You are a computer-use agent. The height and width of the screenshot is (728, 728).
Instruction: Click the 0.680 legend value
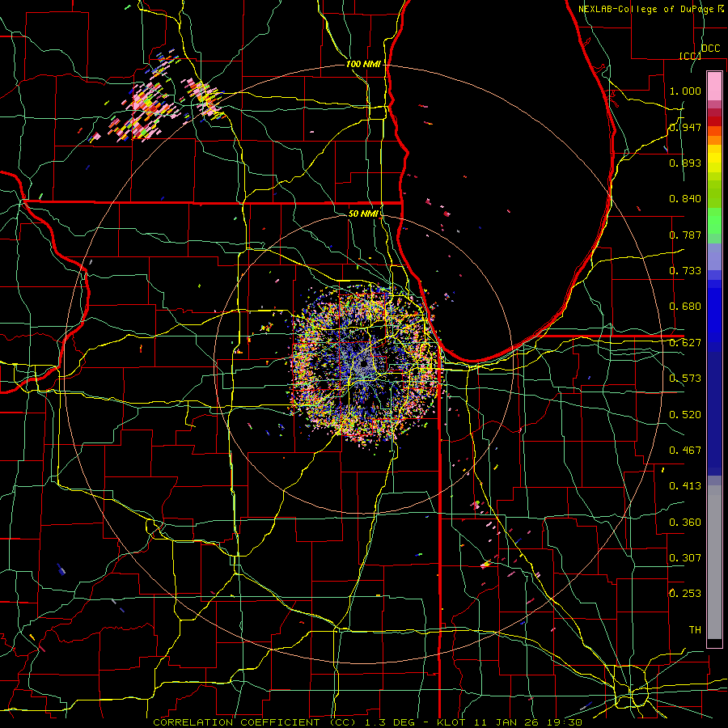pos(685,307)
